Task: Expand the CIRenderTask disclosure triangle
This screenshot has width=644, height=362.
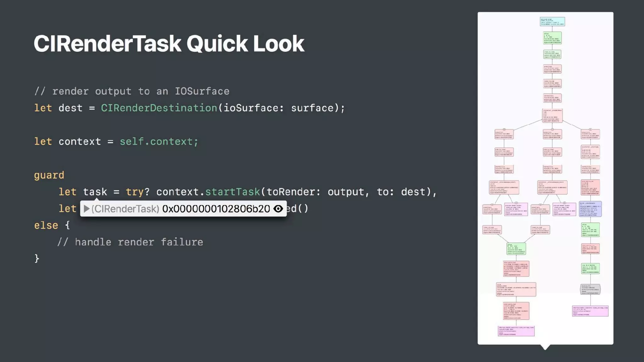Action: [87, 209]
